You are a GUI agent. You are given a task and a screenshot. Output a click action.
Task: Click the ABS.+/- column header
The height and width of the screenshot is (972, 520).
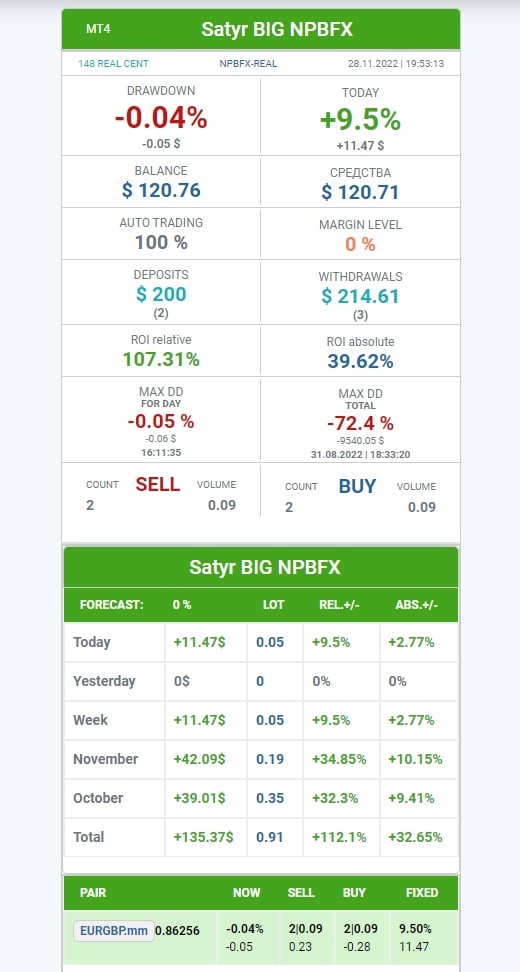tap(417, 604)
